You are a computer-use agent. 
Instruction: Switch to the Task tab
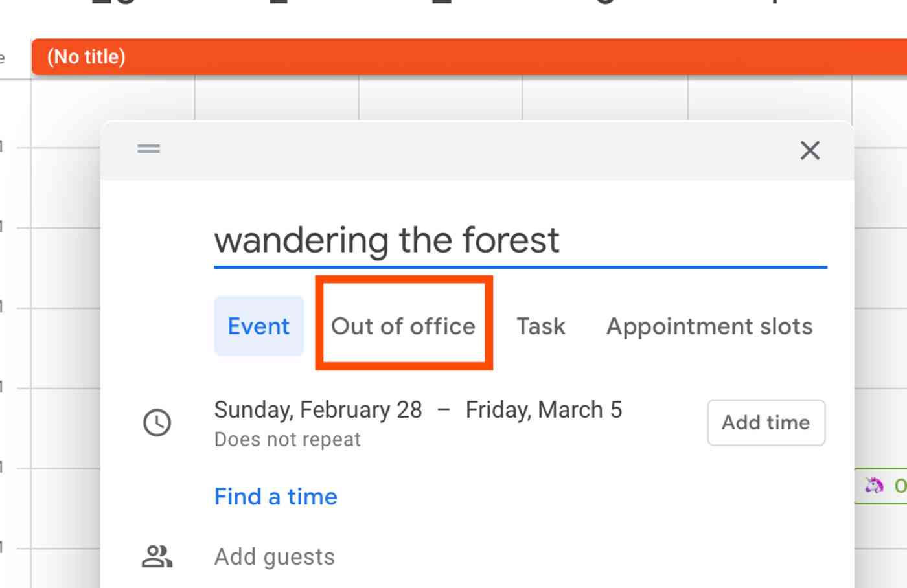[540, 326]
